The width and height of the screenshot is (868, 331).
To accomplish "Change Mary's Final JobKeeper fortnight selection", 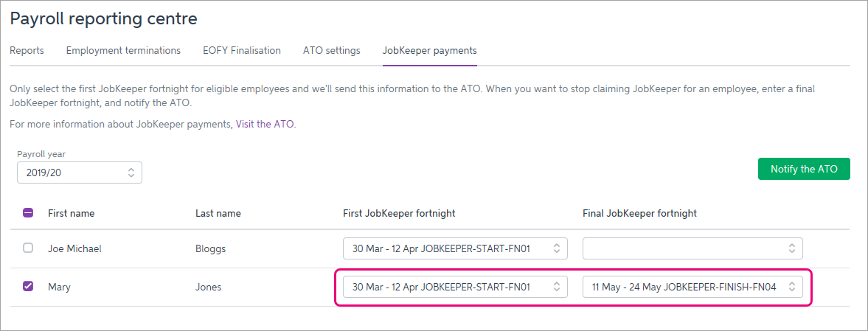I will pos(692,287).
